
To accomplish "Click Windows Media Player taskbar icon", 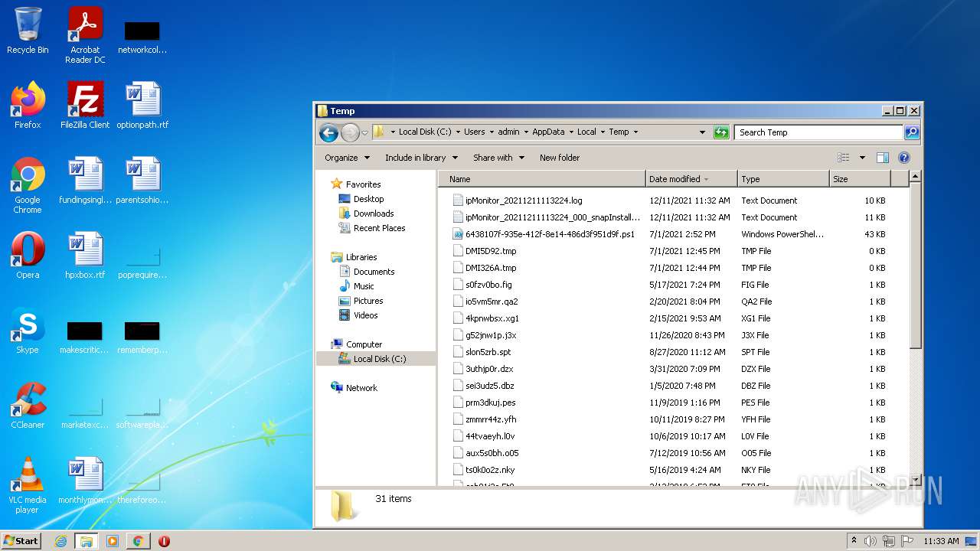I will (x=113, y=541).
